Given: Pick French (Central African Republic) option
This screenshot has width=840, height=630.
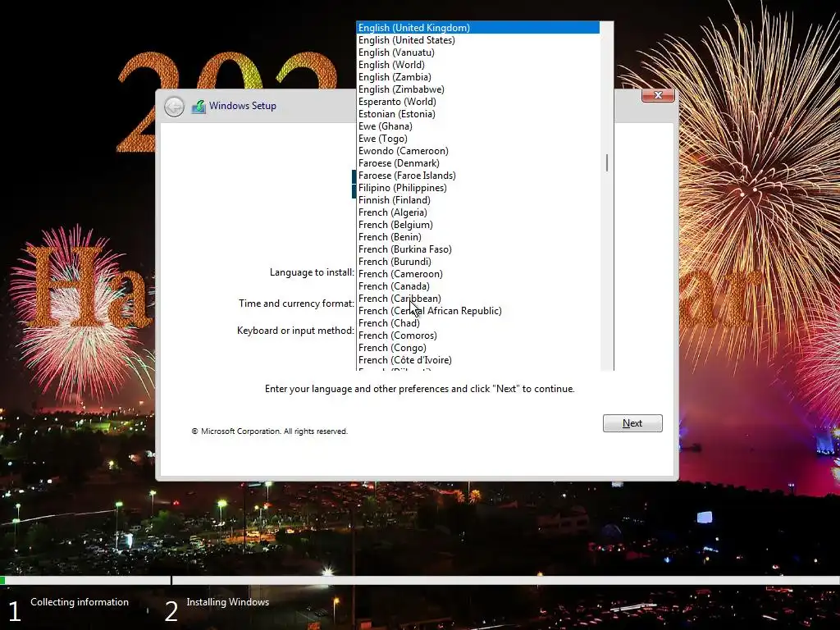Looking at the screenshot, I should coord(478,311).
